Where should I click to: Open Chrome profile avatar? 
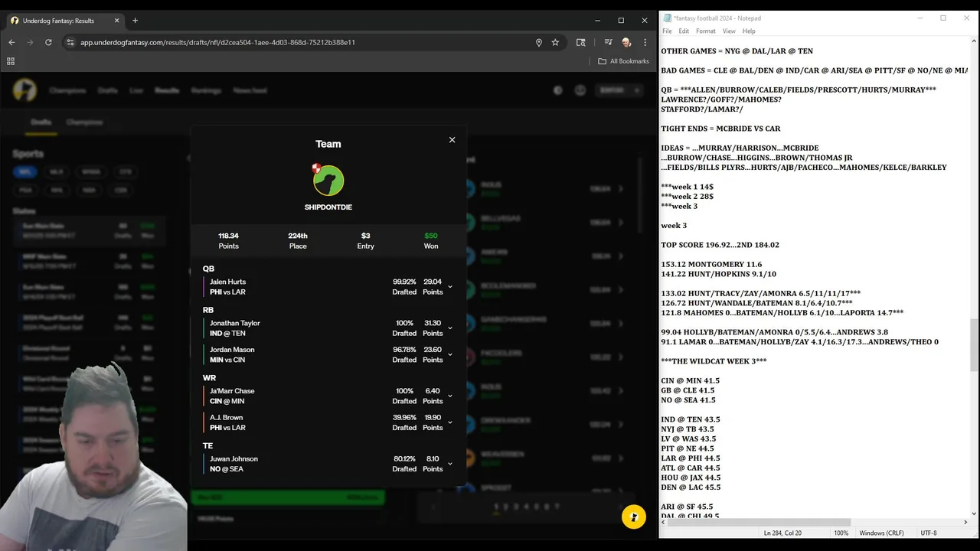[626, 43]
